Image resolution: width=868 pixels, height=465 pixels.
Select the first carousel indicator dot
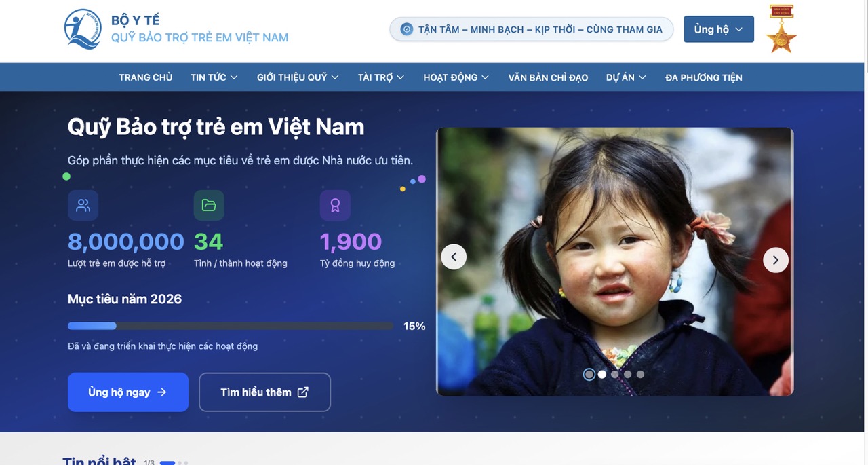tap(589, 374)
